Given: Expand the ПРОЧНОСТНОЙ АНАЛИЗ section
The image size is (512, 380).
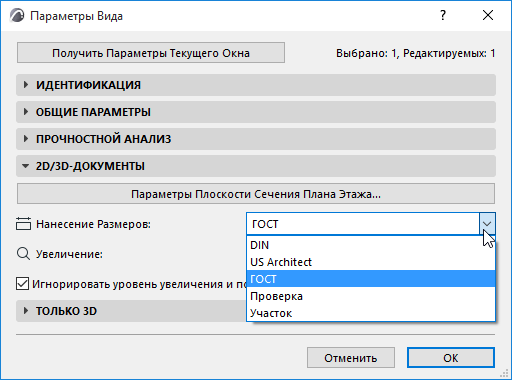Looking at the screenshot, I should coord(256,139).
